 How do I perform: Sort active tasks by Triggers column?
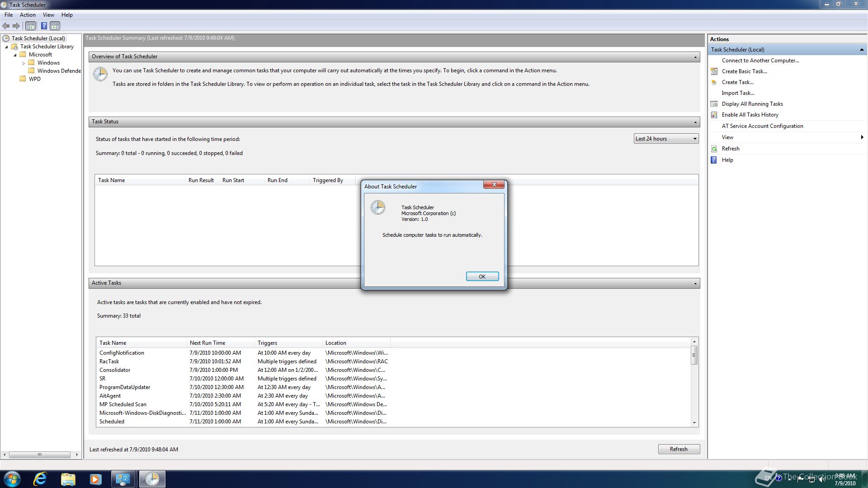pos(288,343)
